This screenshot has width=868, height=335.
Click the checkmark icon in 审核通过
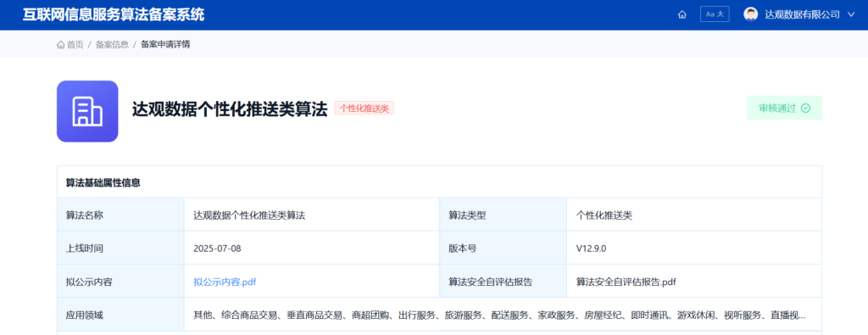pos(805,108)
